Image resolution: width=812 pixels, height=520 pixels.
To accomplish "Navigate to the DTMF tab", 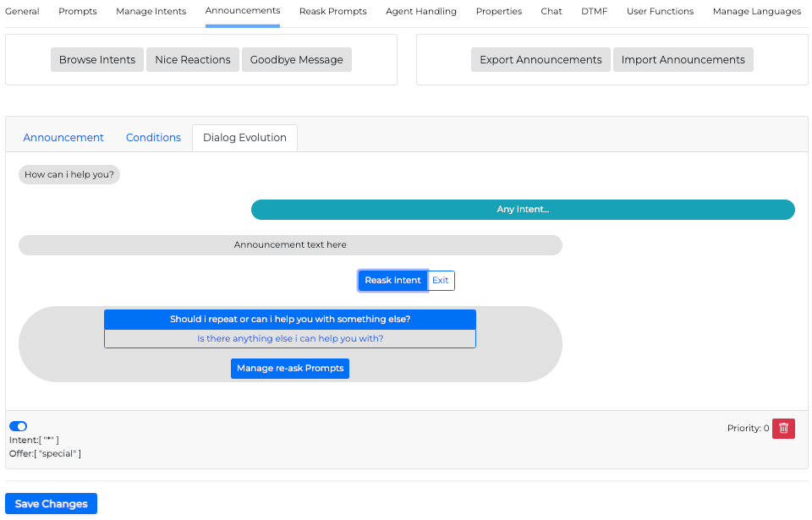I will pos(594,12).
